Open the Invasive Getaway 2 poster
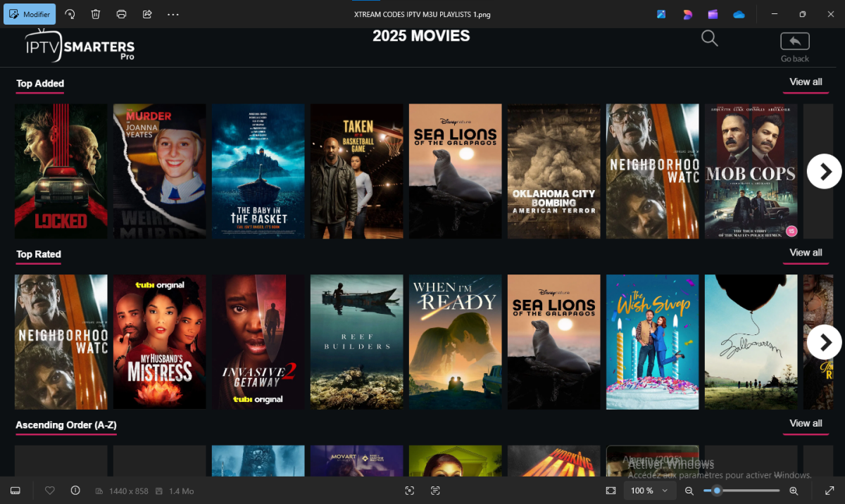845x504 pixels. 258,342
